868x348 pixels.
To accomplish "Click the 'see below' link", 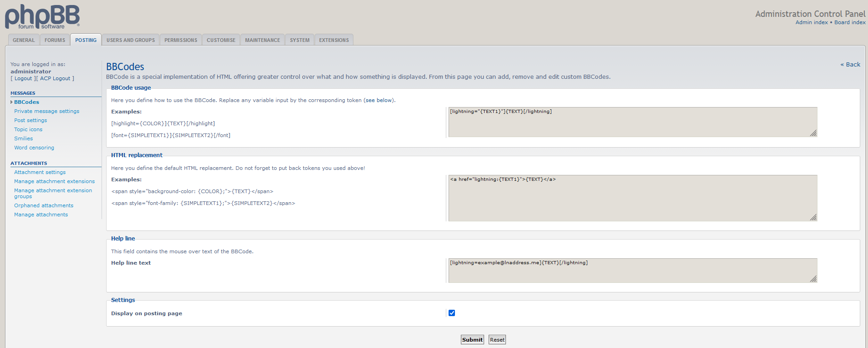I will (378, 100).
